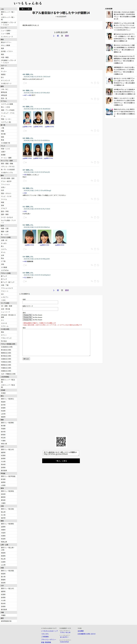Click >>506 reply reference in post 507
Viewport: 137px width, 644px height.
[25, 175]
